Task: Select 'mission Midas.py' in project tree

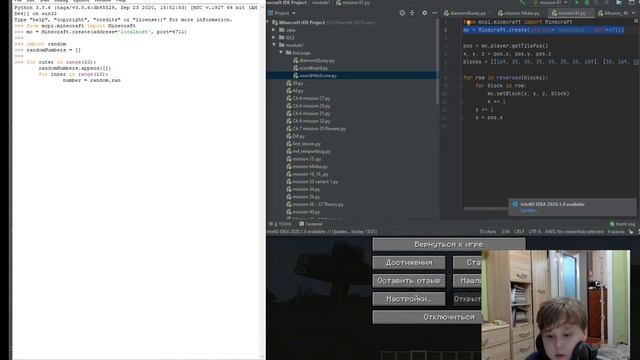Action: coord(307,167)
